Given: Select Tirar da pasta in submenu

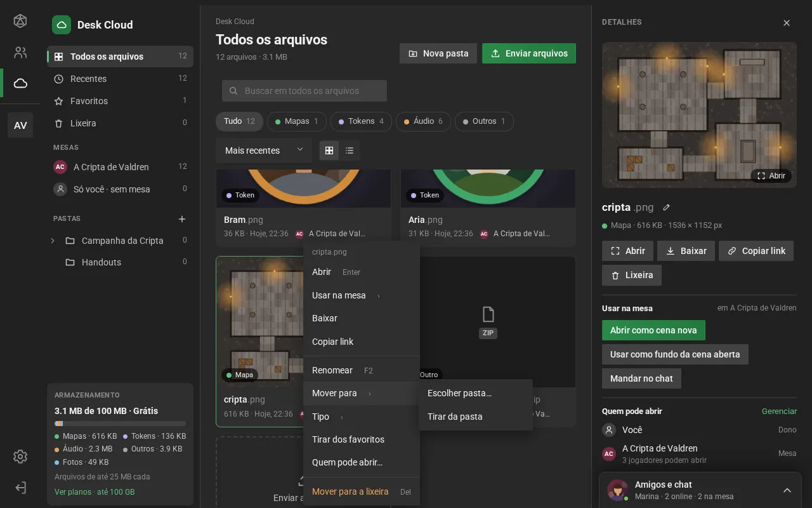Looking at the screenshot, I should click(475, 417).
